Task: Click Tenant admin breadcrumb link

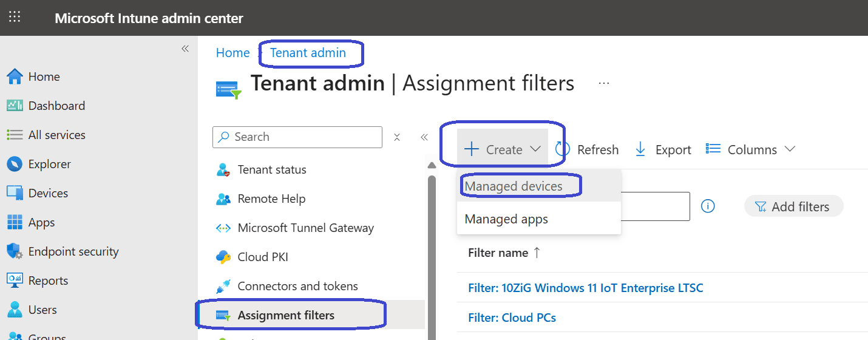Action: click(308, 53)
